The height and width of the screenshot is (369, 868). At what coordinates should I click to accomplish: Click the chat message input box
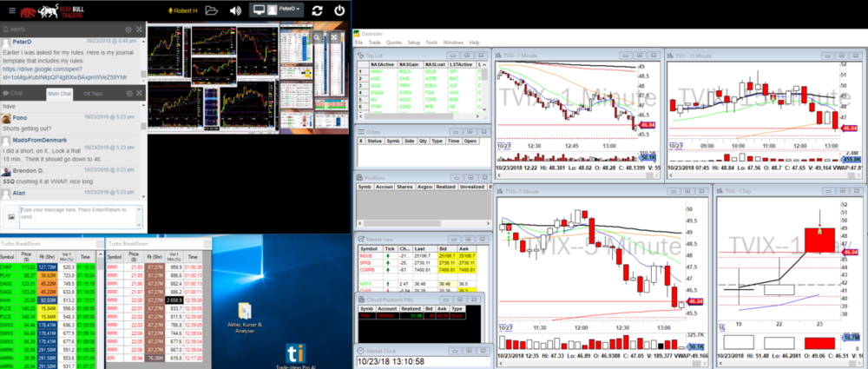(81, 217)
